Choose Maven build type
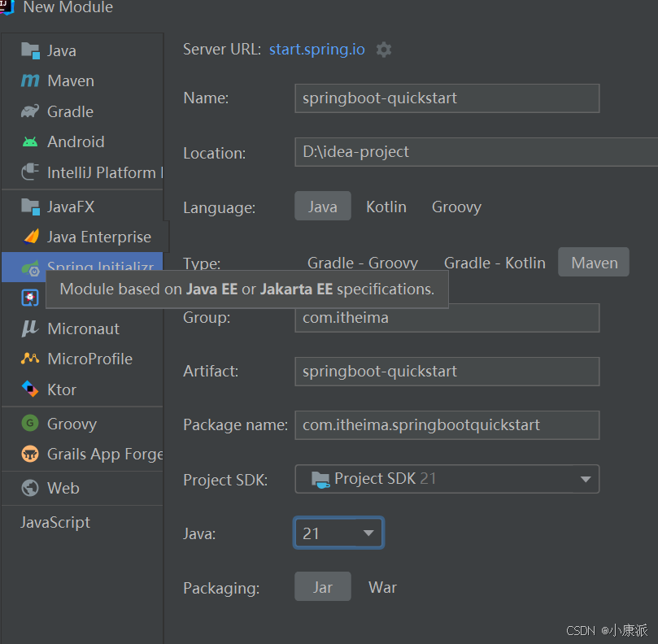The height and width of the screenshot is (644, 658). [x=594, y=262]
